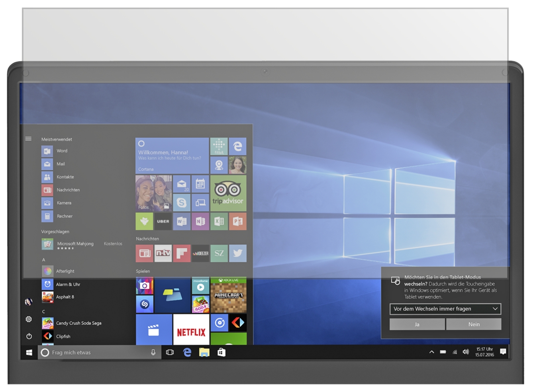Image resolution: width=539 pixels, height=392 pixels.
Task: Open the Clipfish tile next to Groove Music
Action: click(x=238, y=323)
